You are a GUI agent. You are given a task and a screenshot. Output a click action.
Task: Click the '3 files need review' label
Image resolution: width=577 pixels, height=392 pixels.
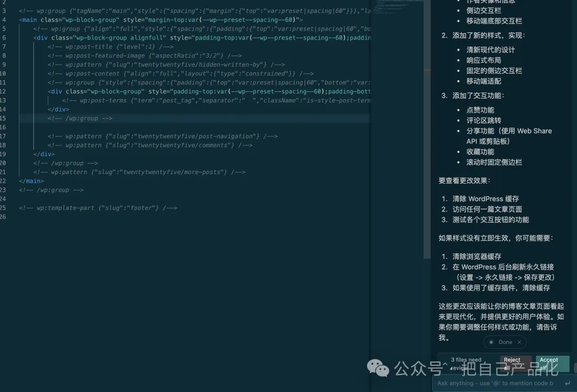466,364
